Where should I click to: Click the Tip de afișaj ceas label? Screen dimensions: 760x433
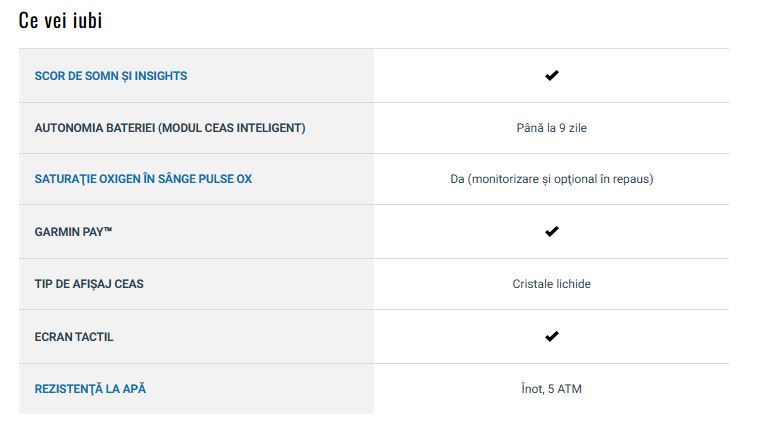pyautogui.click(x=89, y=284)
